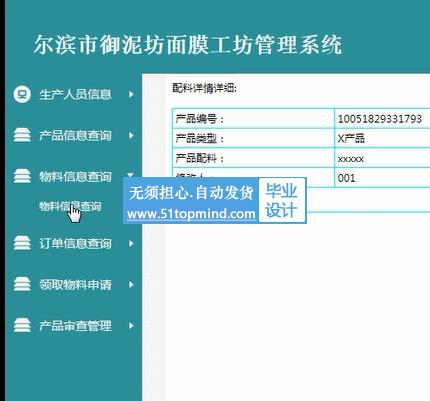The height and width of the screenshot is (401, 430).
Task: Expand the 领取物料申请 menu arrow
Action: coord(131,284)
